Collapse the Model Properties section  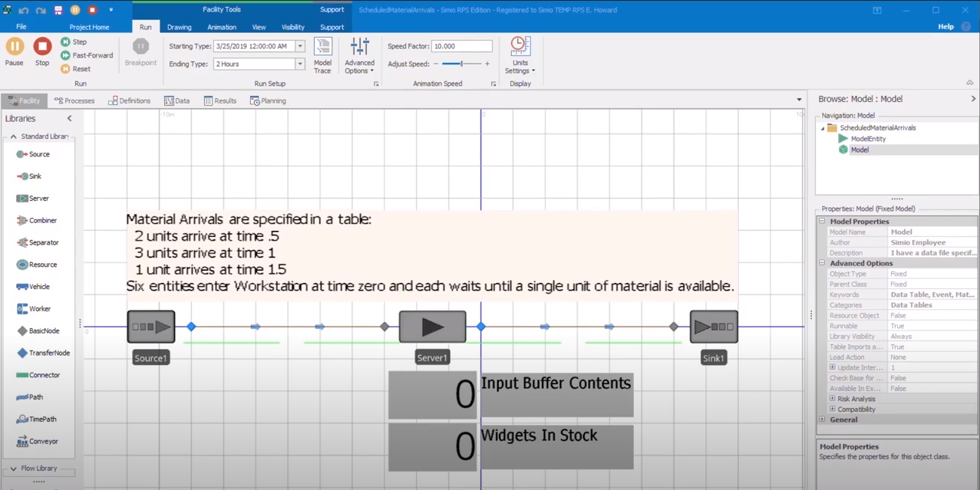(822, 222)
